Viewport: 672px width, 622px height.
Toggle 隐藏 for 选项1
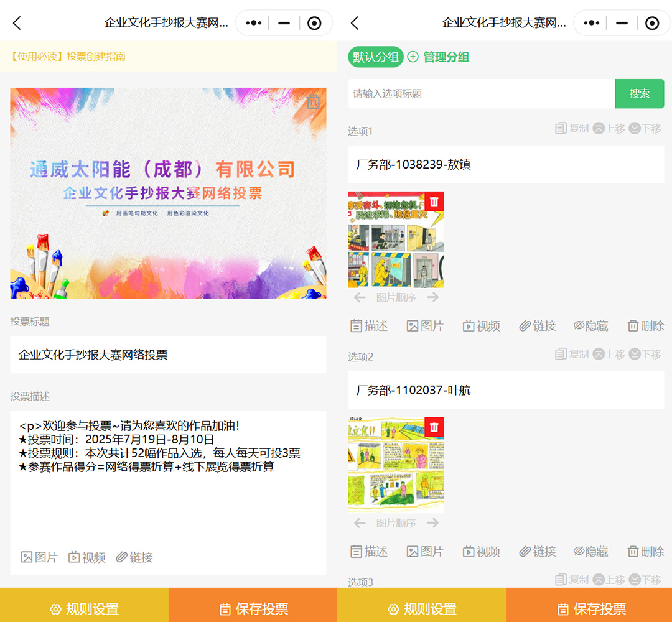coord(591,326)
